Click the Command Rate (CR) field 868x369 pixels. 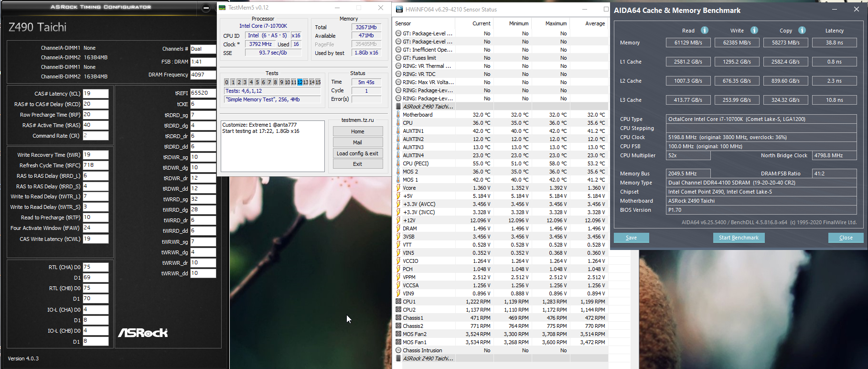pos(96,136)
